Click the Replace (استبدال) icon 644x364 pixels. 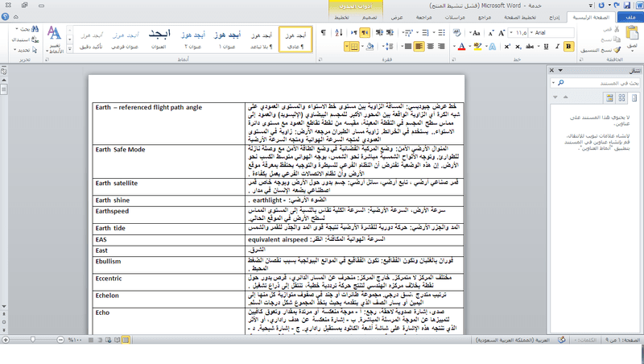tap(35, 39)
